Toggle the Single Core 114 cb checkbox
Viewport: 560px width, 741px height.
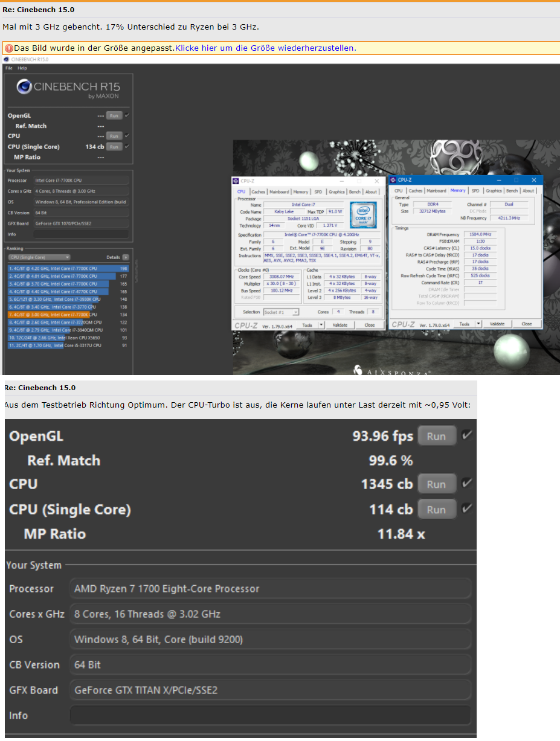[466, 509]
